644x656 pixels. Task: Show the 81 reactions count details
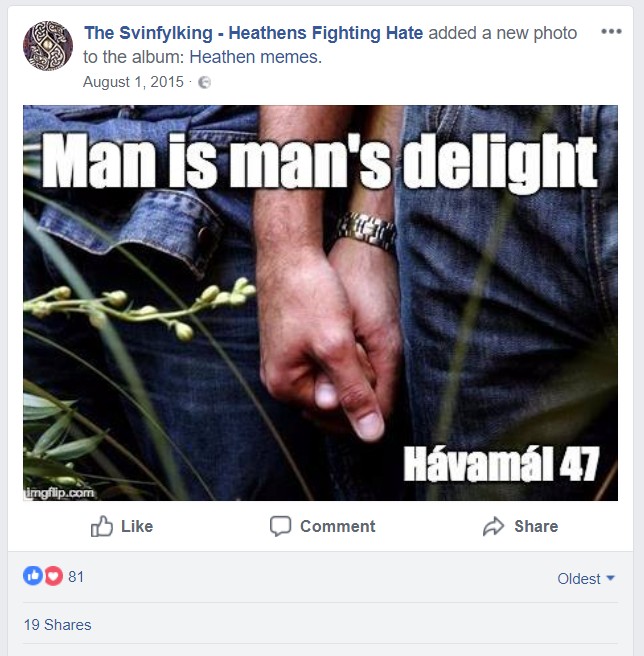(x=76, y=577)
